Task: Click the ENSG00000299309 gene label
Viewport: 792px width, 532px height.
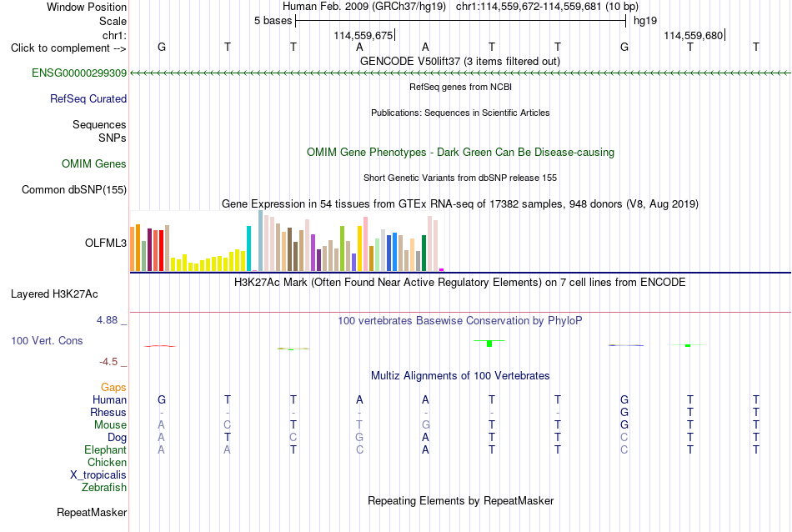Action: point(79,73)
